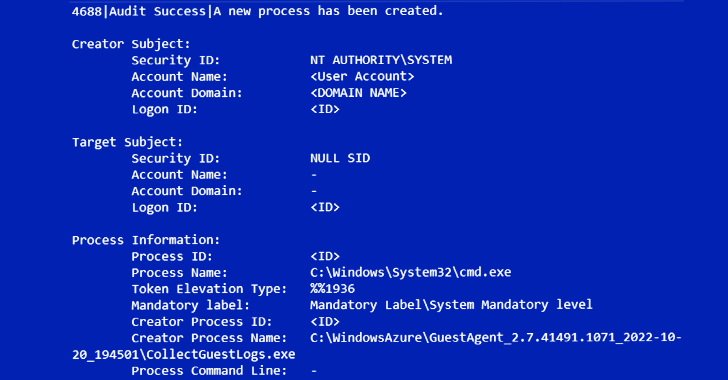Click 'Mandatory Label\System Mandatory level' text

pyautogui.click(x=451, y=305)
